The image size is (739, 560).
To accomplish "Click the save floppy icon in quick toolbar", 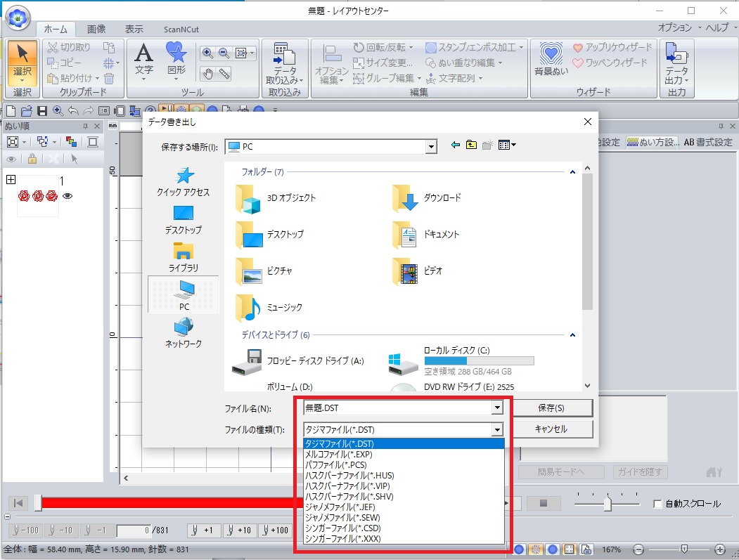I will point(42,111).
